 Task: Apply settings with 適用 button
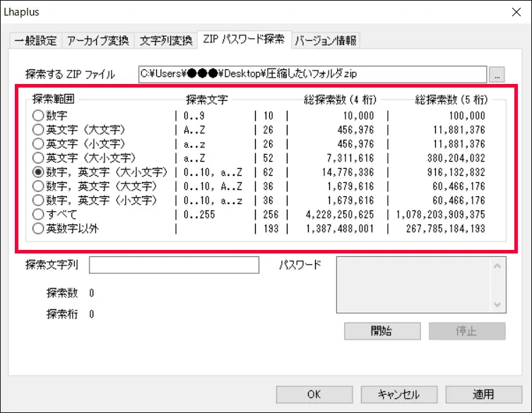coord(484,395)
